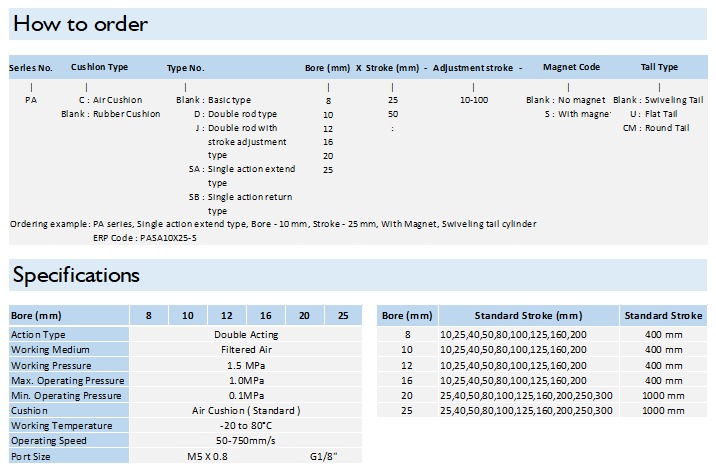The image size is (716, 469).
Task: Select the CM : Round Tail option
Action: [x=656, y=128]
